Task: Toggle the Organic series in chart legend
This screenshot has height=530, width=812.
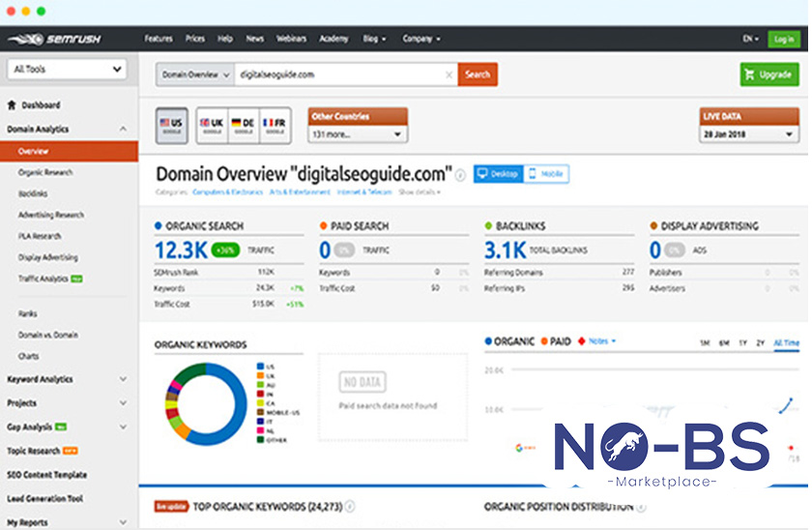Action: (x=509, y=341)
